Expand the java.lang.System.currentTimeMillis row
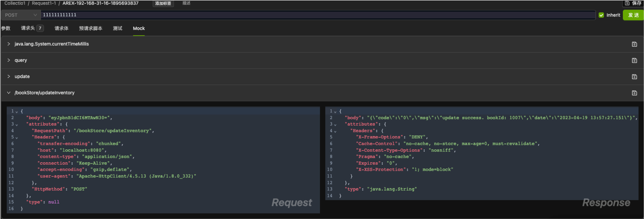The height and width of the screenshot is (219, 644). tap(9, 44)
